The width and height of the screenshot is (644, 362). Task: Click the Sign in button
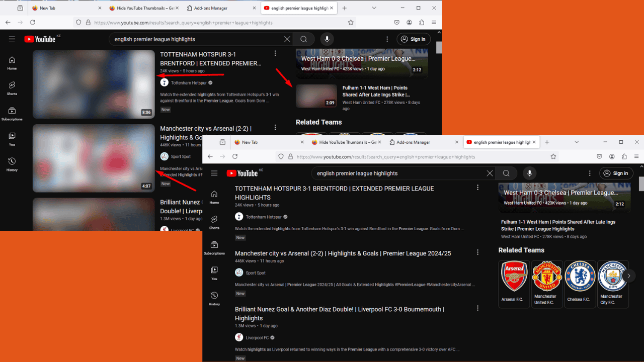(x=616, y=173)
